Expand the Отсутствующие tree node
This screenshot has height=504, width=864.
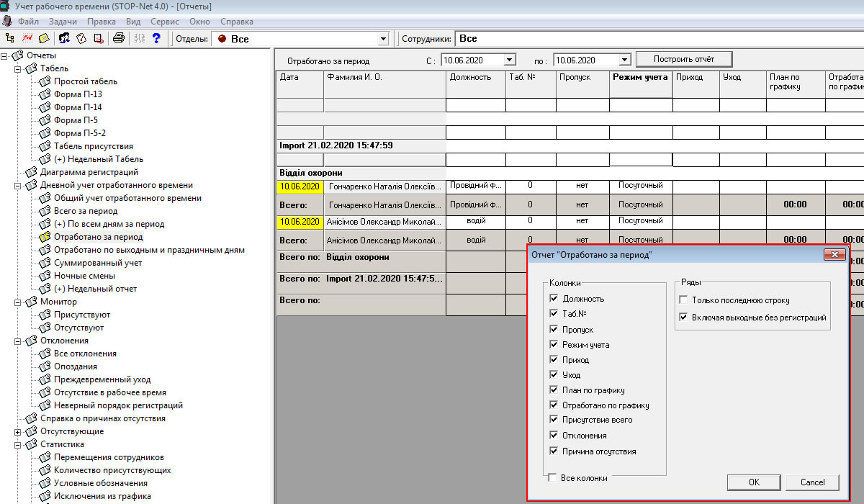tap(18, 431)
